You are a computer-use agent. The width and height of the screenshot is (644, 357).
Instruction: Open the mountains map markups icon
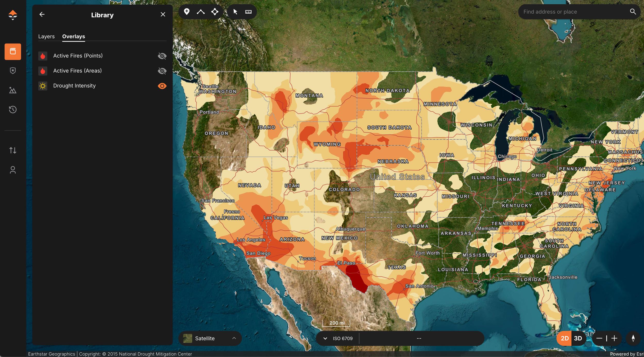[13, 90]
